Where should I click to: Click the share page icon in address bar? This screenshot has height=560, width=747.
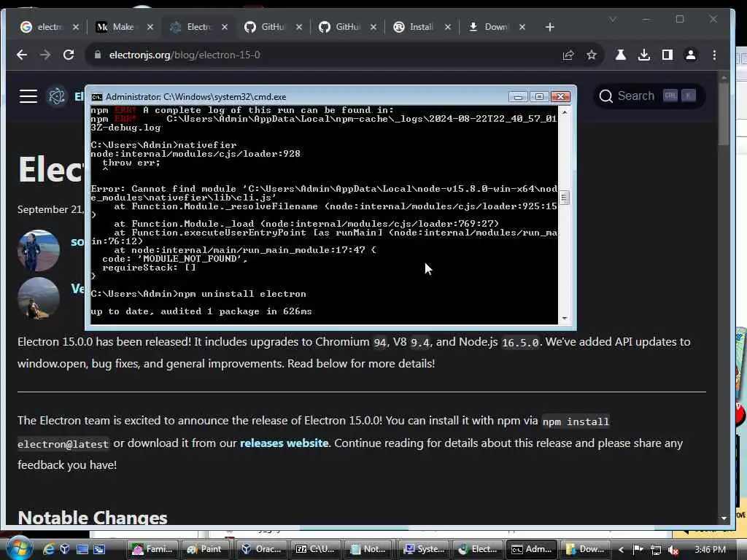(568, 55)
